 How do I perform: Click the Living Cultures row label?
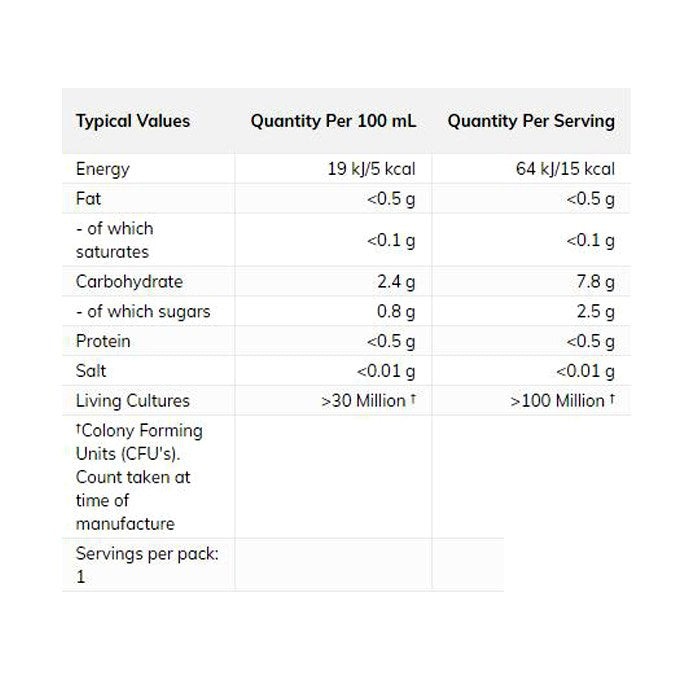(x=132, y=401)
